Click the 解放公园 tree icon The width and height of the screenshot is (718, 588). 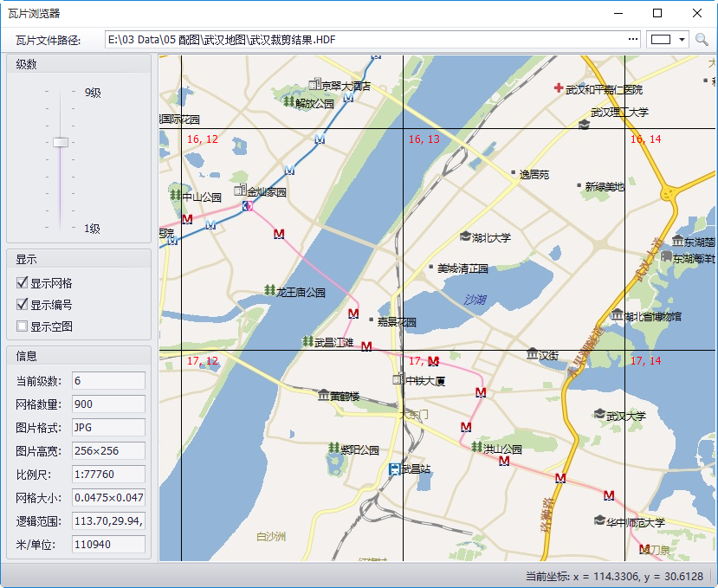[x=288, y=102]
